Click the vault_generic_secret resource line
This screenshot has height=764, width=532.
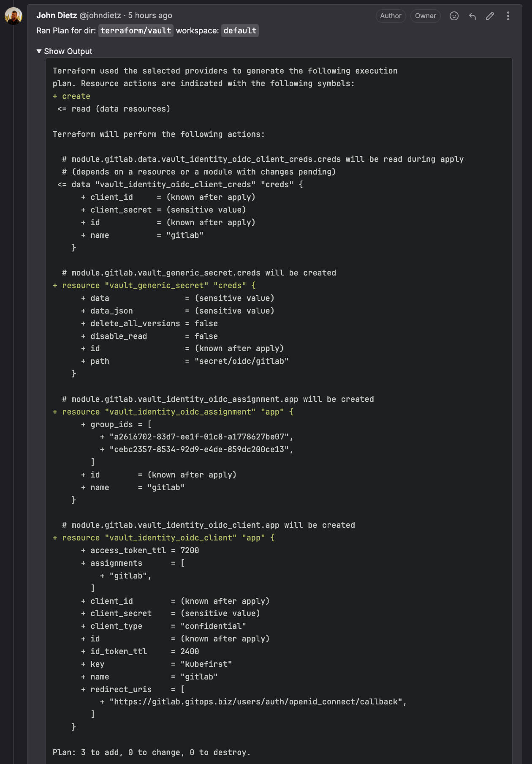click(x=154, y=286)
